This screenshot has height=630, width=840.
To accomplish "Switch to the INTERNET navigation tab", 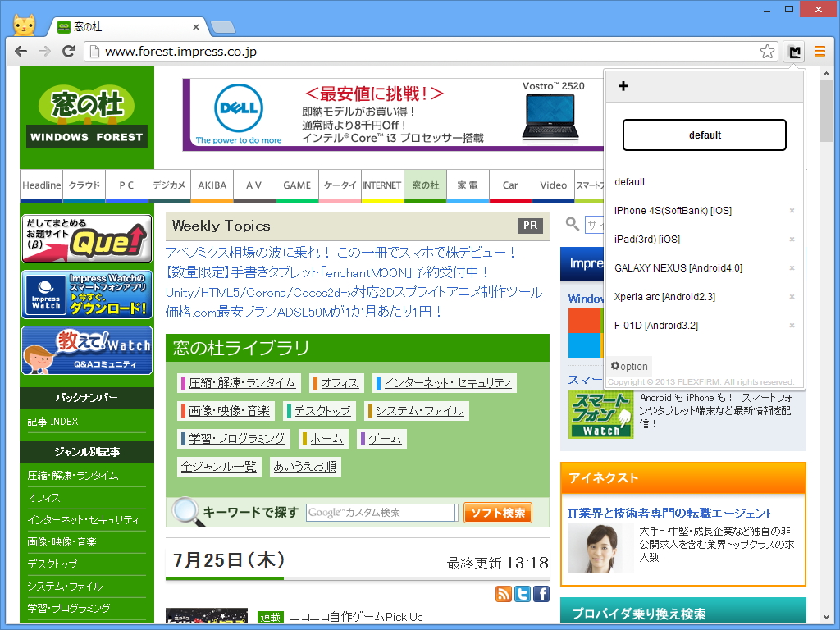I will [381, 185].
